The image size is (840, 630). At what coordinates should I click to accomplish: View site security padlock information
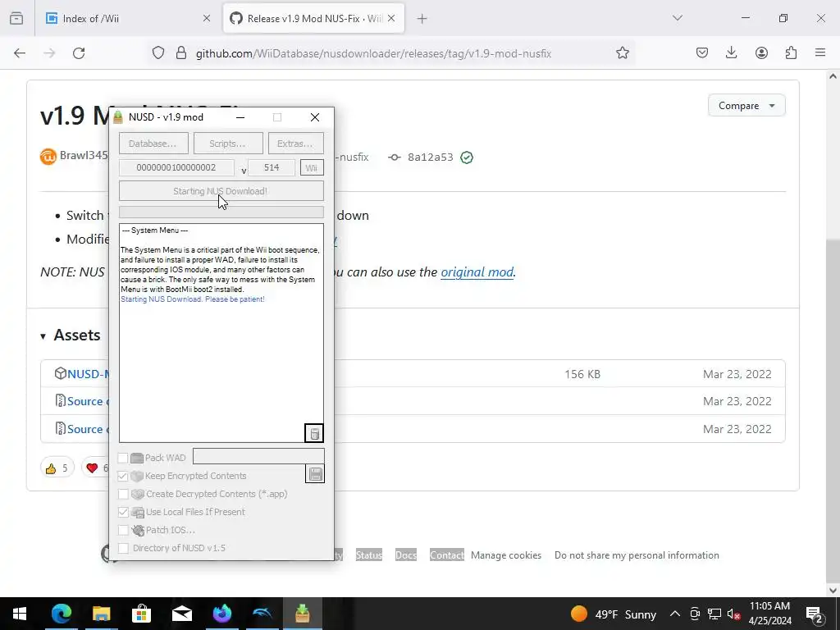coord(181,53)
